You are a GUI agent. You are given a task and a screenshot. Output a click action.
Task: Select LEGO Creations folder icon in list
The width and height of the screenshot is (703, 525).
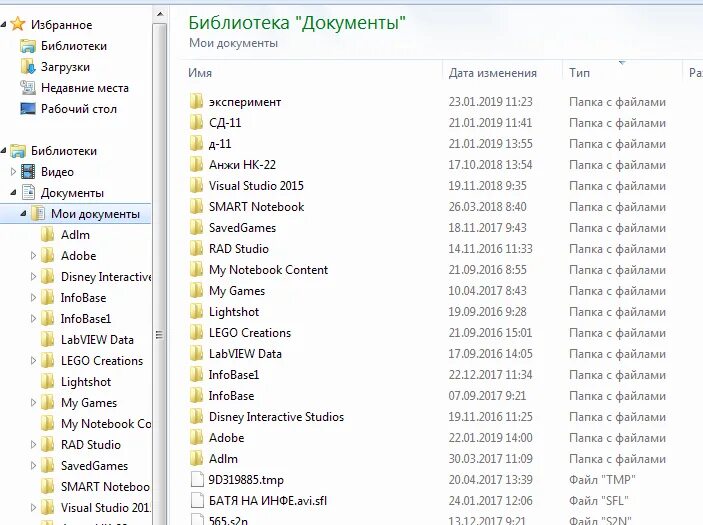click(x=196, y=332)
